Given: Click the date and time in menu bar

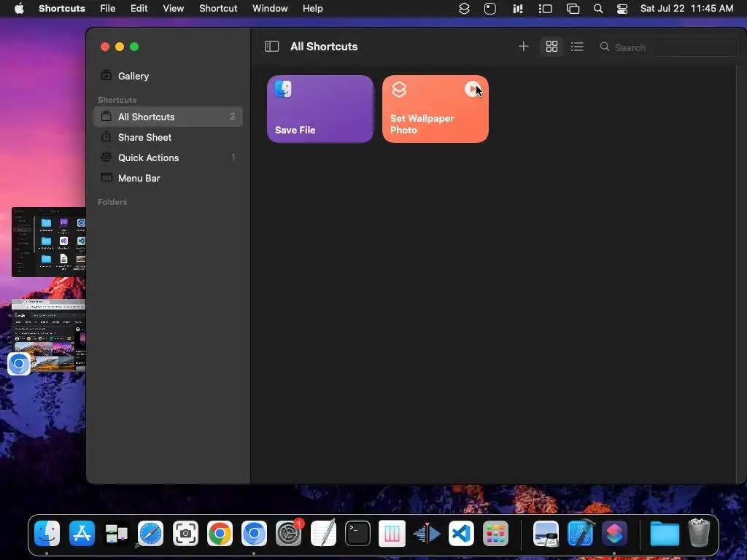Looking at the screenshot, I should (x=686, y=8).
